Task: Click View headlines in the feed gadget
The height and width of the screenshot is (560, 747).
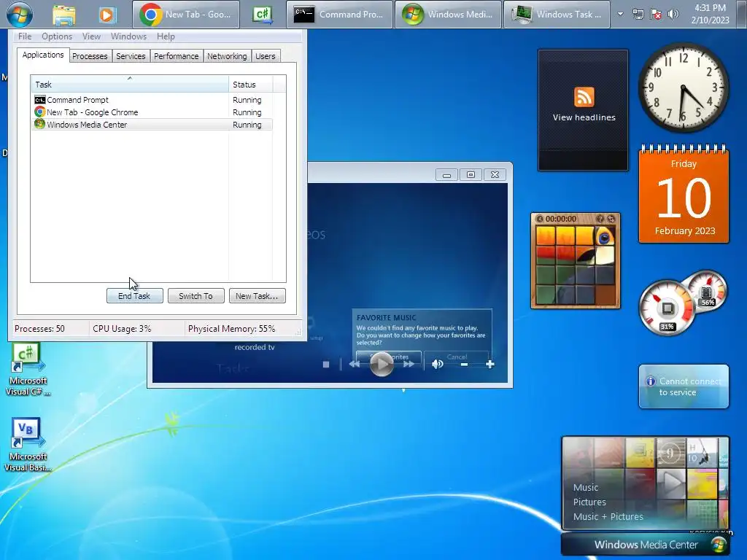Action: pyautogui.click(x=584, y=117)
